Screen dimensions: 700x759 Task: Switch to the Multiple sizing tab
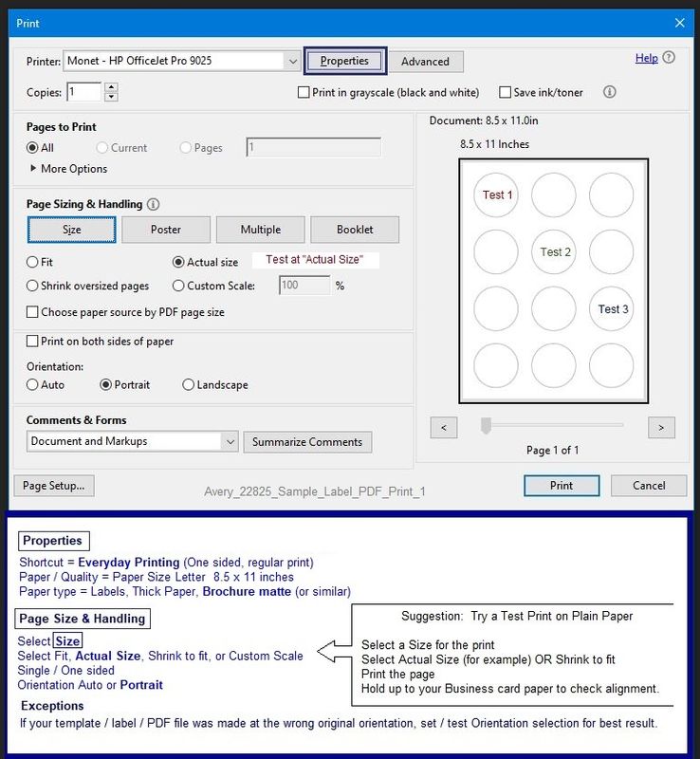261,230
